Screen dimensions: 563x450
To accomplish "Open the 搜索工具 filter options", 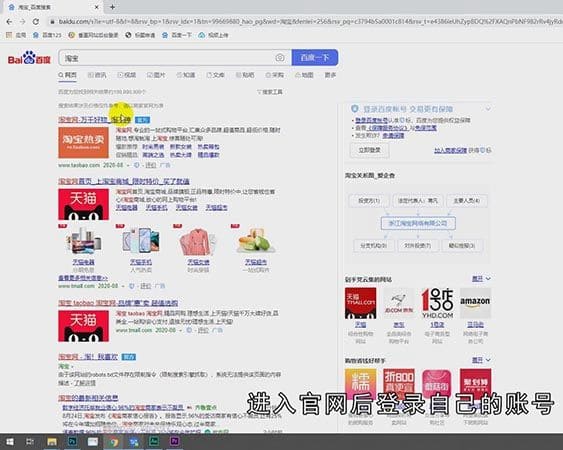I will click(x=270, y=92).
